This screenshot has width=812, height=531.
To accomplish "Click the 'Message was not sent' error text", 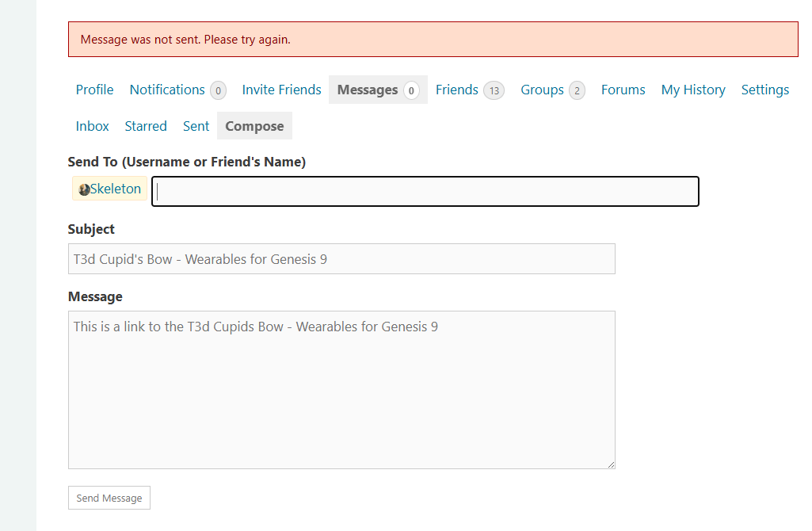I will pos(185,40).
